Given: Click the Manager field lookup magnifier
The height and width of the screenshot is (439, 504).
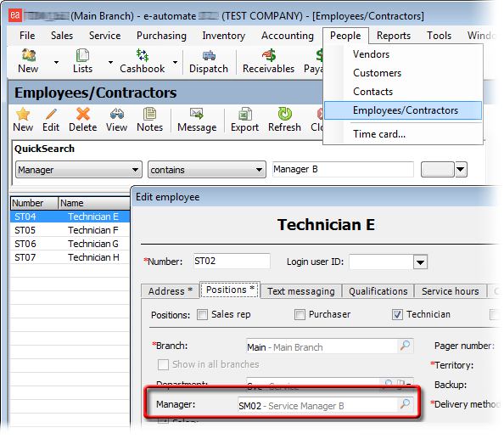Looking at the screenshot, I should coord(405,404).
